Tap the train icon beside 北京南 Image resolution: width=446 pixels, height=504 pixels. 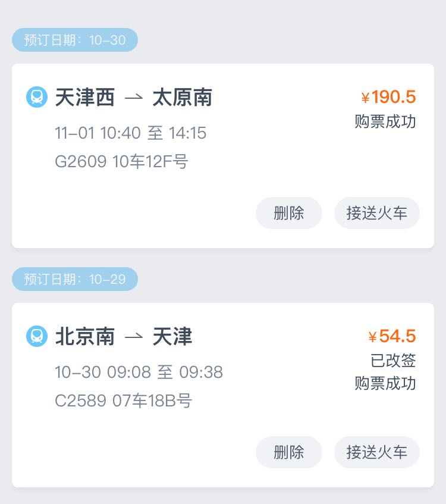[x=37, y=336]
